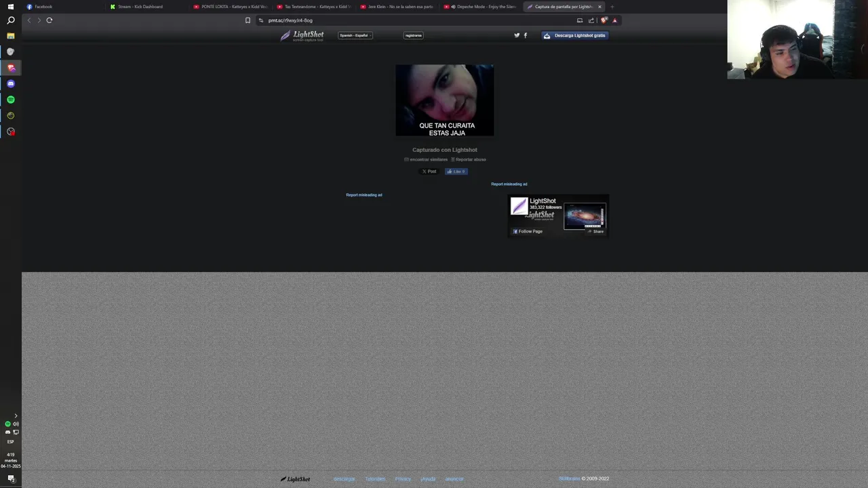The width and height of the screenshot is (868, 488).
Task: Open a new browser tab
Action: point(612,7)
